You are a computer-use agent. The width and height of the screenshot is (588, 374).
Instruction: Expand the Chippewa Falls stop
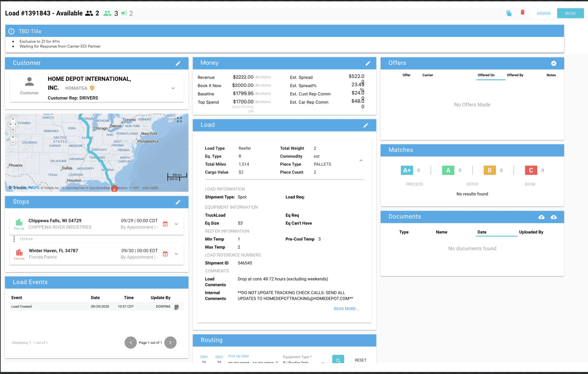pyautogui.click(x=176, y=224)
